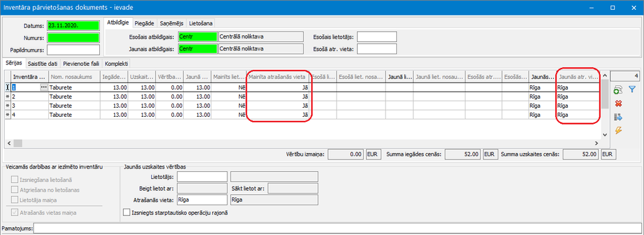Click the green Numurs input field
The width and height of the screenshot is (644, 235).
coord(73,37)
